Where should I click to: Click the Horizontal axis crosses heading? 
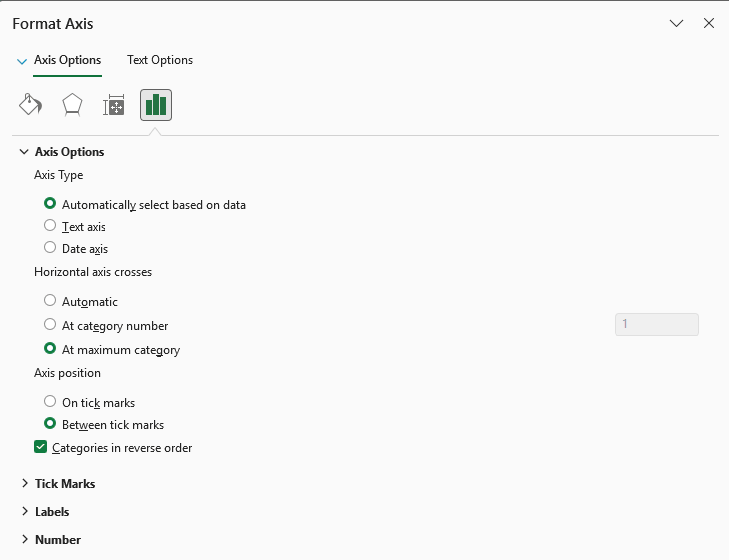[x=93, y=272]
